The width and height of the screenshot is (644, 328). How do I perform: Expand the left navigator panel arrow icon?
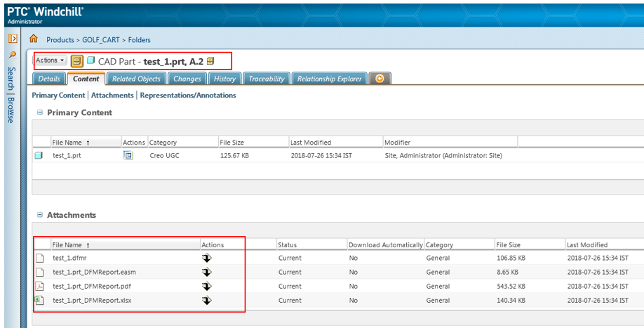[x=13, y=39]
